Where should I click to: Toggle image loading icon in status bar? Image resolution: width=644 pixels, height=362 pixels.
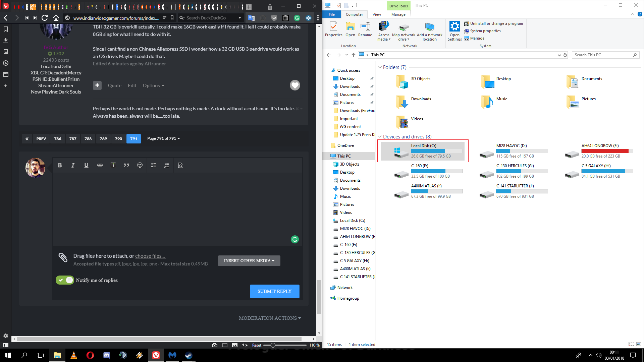(235, 345)
